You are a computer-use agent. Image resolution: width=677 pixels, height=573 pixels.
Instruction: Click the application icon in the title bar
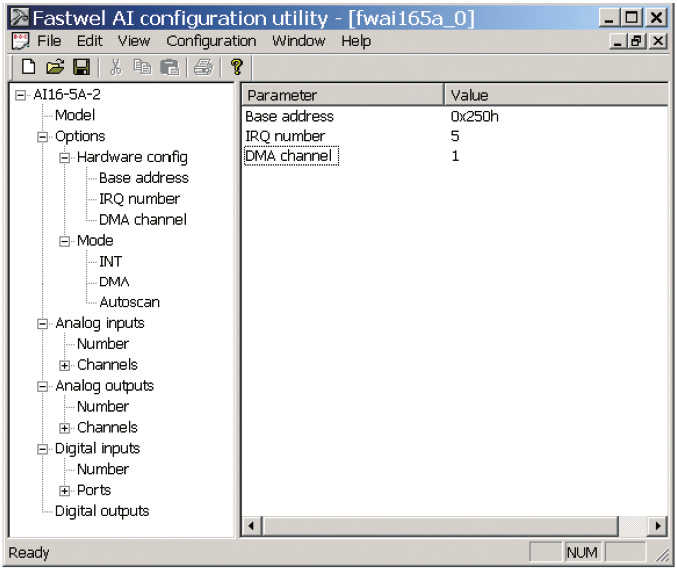point(20,18)
